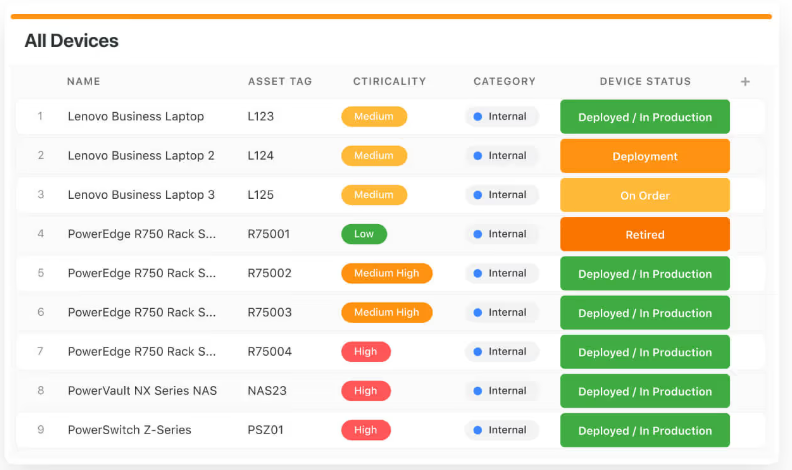This screenshot has width=792, height=470.
Task: Open PowerVault NX Series NAS name
Action: point(142,391)
